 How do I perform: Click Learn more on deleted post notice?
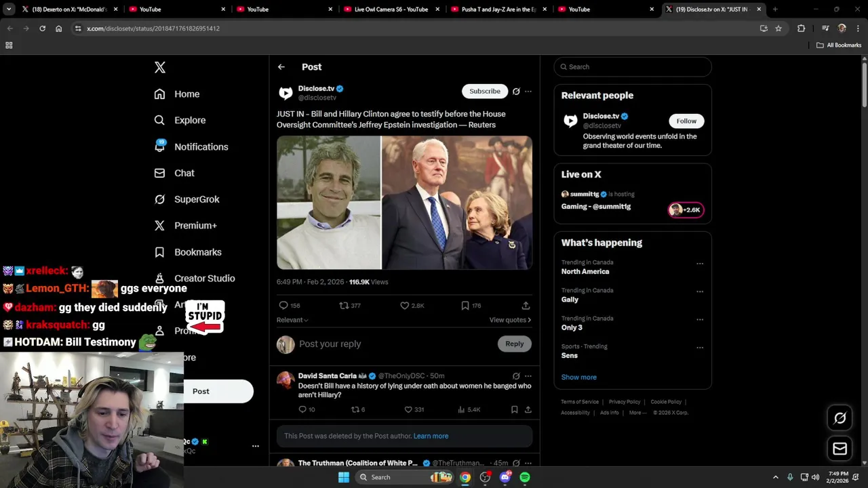[x=431, y=436]
